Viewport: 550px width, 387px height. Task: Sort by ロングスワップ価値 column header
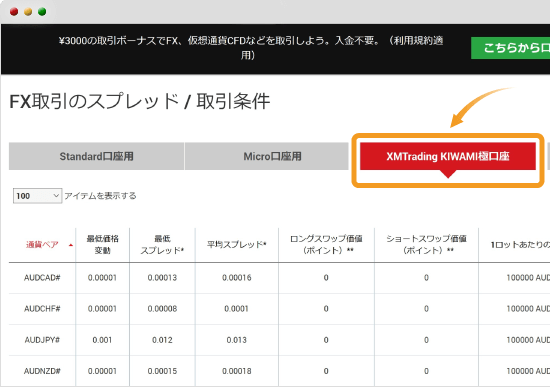(x=326, y=245)
